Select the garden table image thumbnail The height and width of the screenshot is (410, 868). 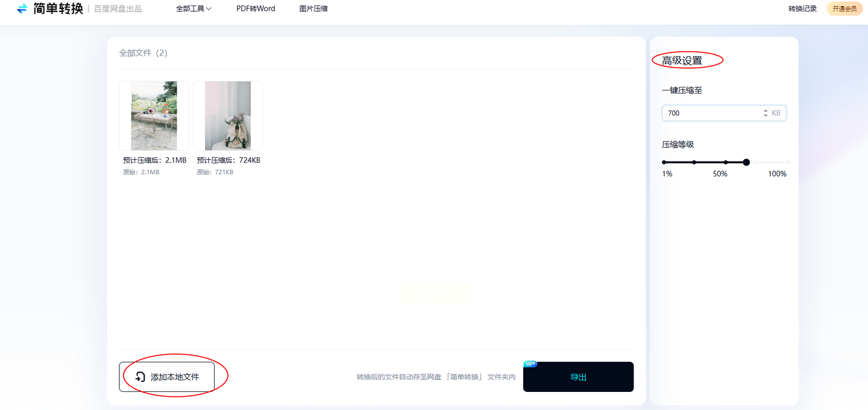[154, 116]
